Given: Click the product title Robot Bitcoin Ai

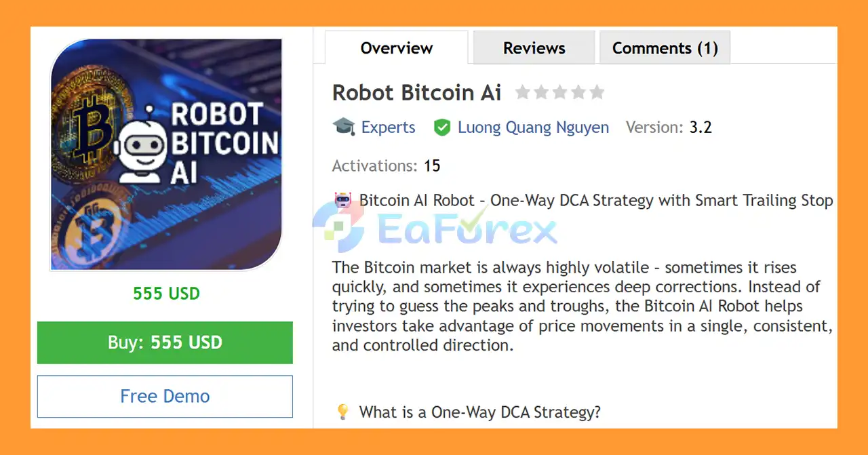Looking at the screenshot, I should point(416,92).
